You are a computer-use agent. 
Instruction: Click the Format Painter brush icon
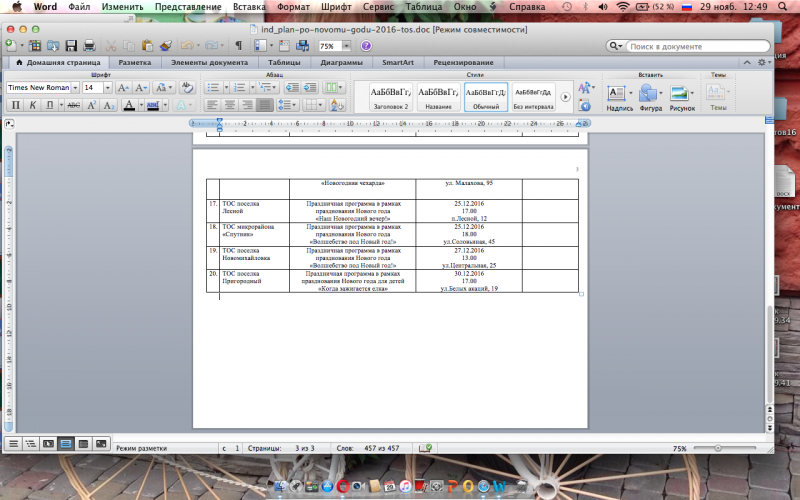click(165, 46)
